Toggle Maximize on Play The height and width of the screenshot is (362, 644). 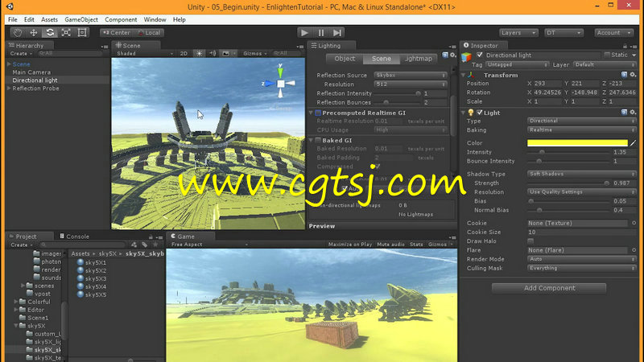point(350,245)
